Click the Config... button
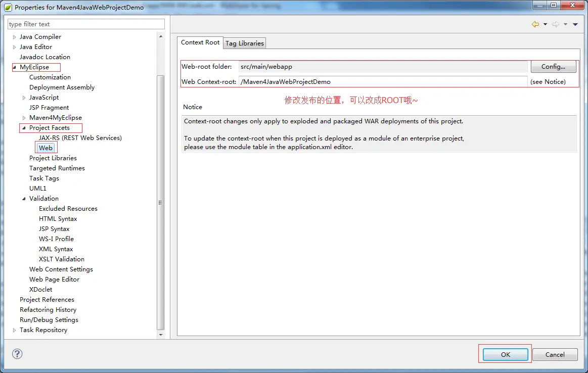This screenshot has height=373, width=588. coord(553,66)
